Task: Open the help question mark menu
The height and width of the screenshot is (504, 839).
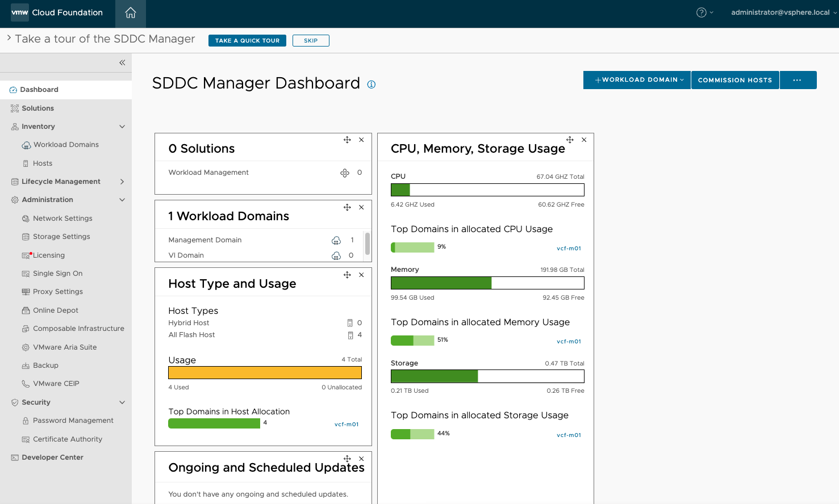Action: [705, 12]
